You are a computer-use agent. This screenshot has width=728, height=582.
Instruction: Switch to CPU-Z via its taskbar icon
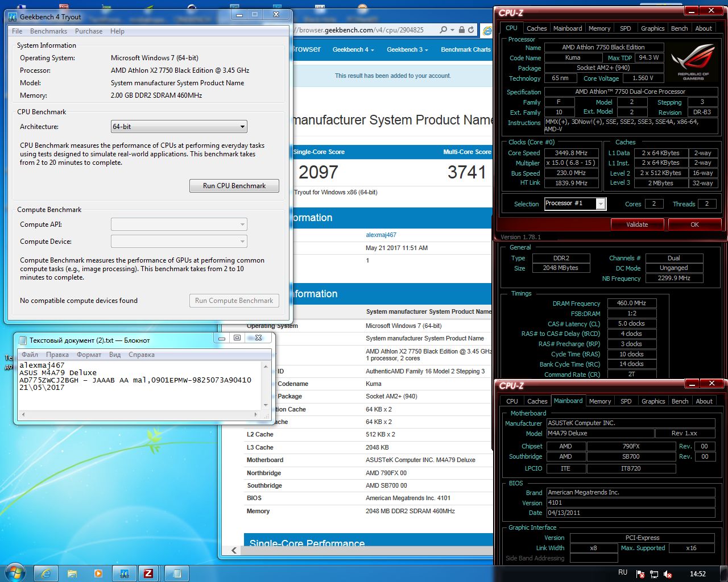pyautogui.click(x=148, y=573)
